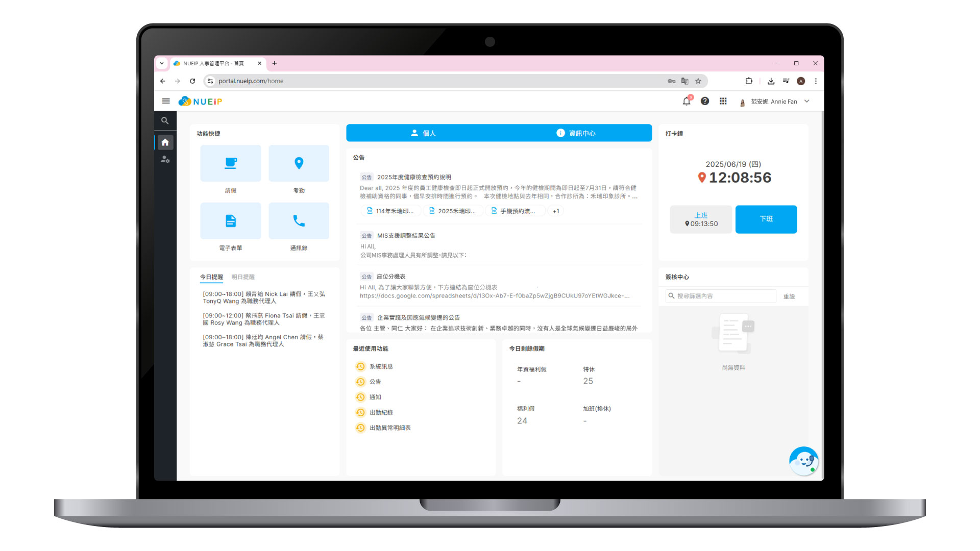Click the notification bell icon
Image resolution: width=980 pixels, height=551 pixels.
[x=687, y=101]
